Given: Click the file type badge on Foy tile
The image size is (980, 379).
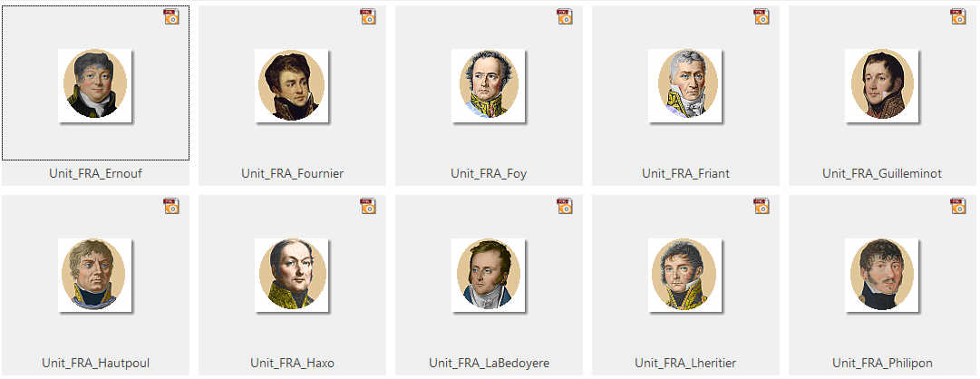Looking at the screenshot, I should click(x=565, y=17).
